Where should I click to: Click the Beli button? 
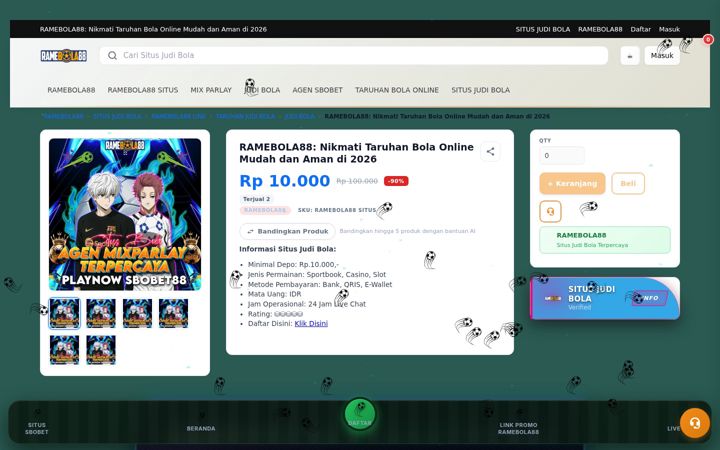coord(628,183)
